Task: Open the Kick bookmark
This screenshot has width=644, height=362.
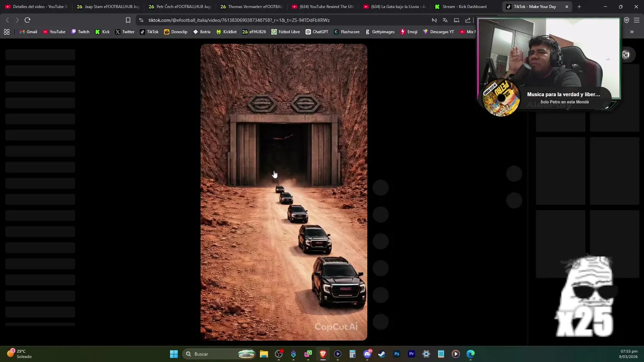Action: (102, 32)
